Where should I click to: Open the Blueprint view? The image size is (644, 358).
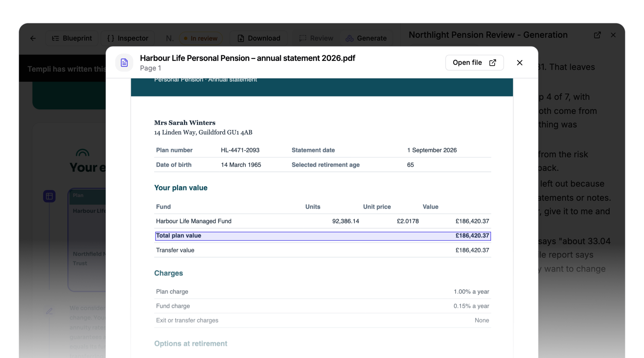[72, 38]
